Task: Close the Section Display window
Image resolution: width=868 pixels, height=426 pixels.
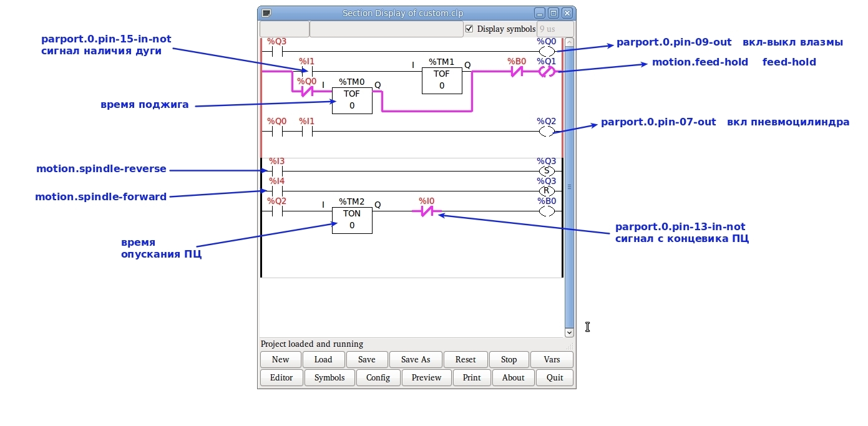Action: (x=567, y=12)
